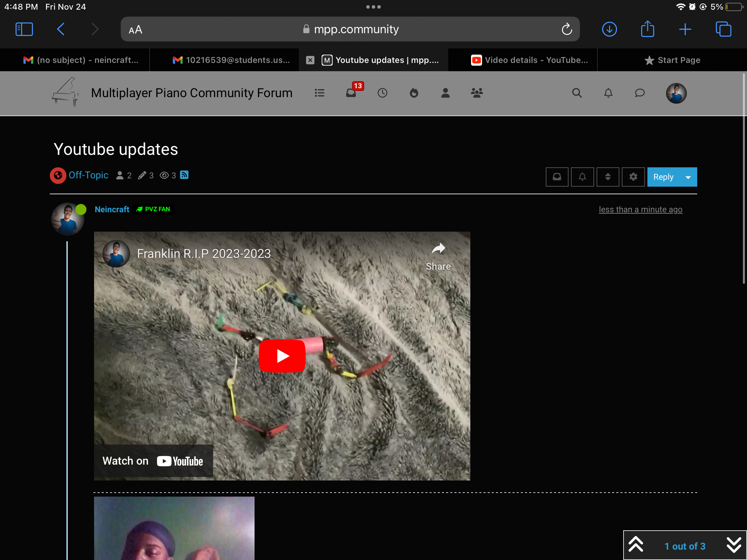Mark topic unread with inbox button
The width and height of the screenshot is (747, 560).
click(557, 177)
